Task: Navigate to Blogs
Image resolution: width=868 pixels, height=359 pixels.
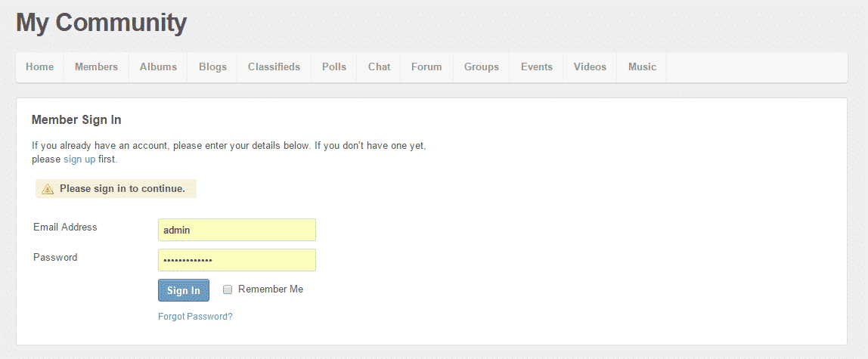Action: [212, 67]
